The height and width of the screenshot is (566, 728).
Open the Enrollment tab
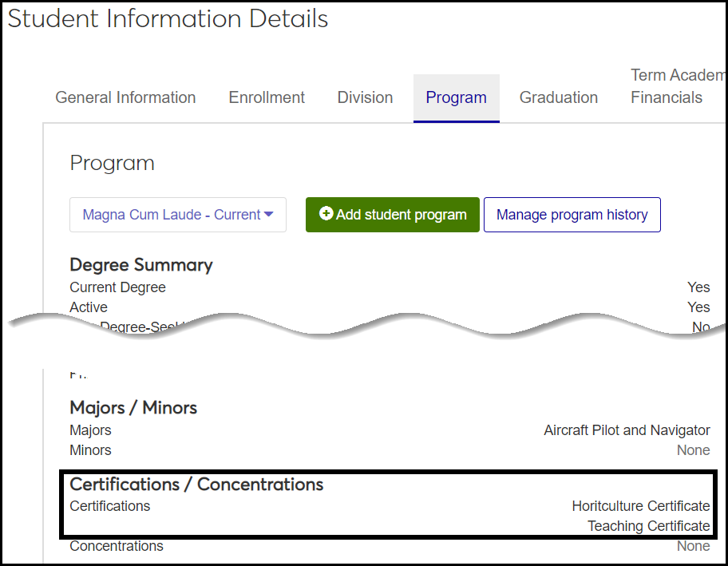tap(267, 97)
